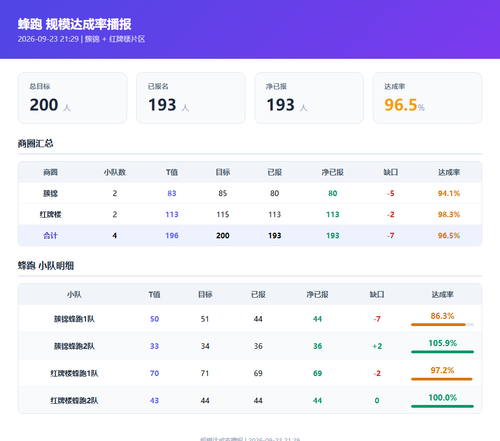Click 96.5% in the 合计 row

(x=449, y=236)
